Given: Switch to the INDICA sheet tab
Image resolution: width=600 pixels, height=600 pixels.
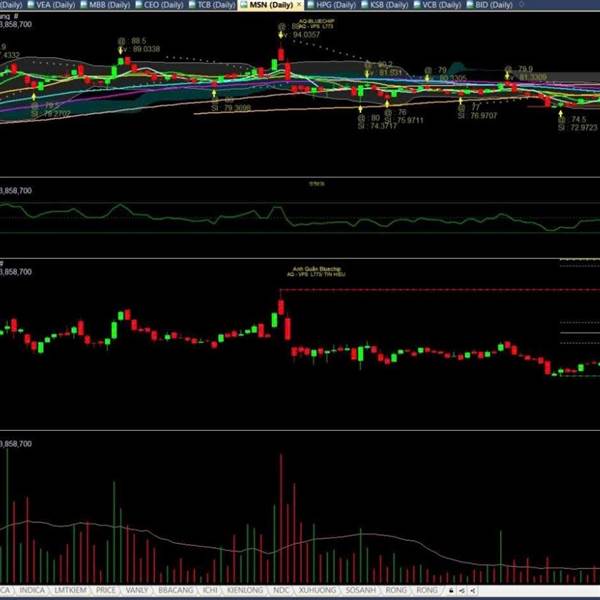Looking at the screenshot, I should pos(32,590).
